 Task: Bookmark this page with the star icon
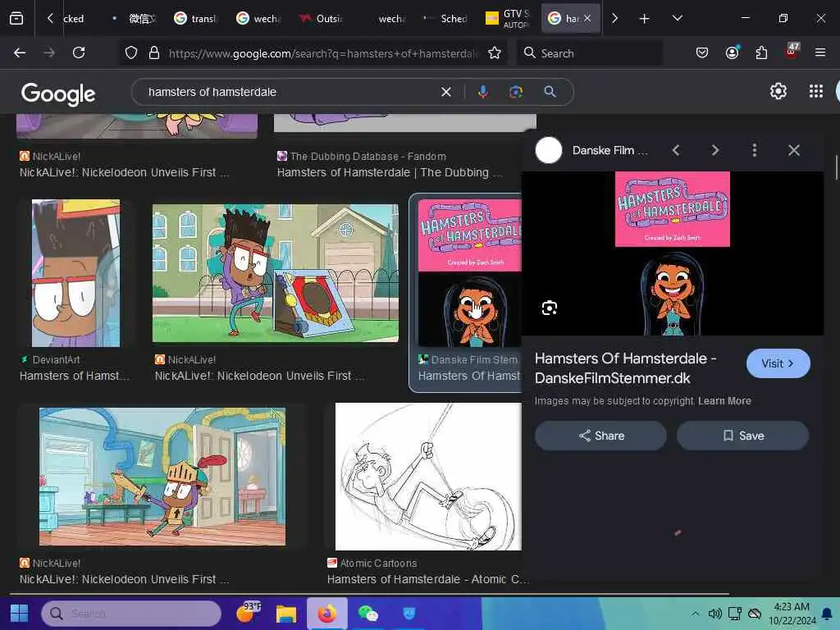(x=495, y=52)
